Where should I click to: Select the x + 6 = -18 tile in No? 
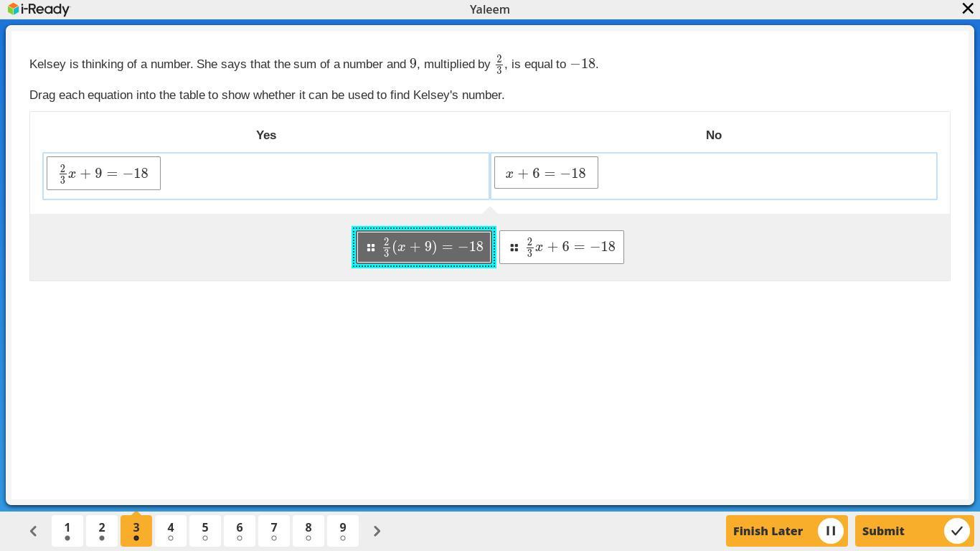[x=546, y=173]
